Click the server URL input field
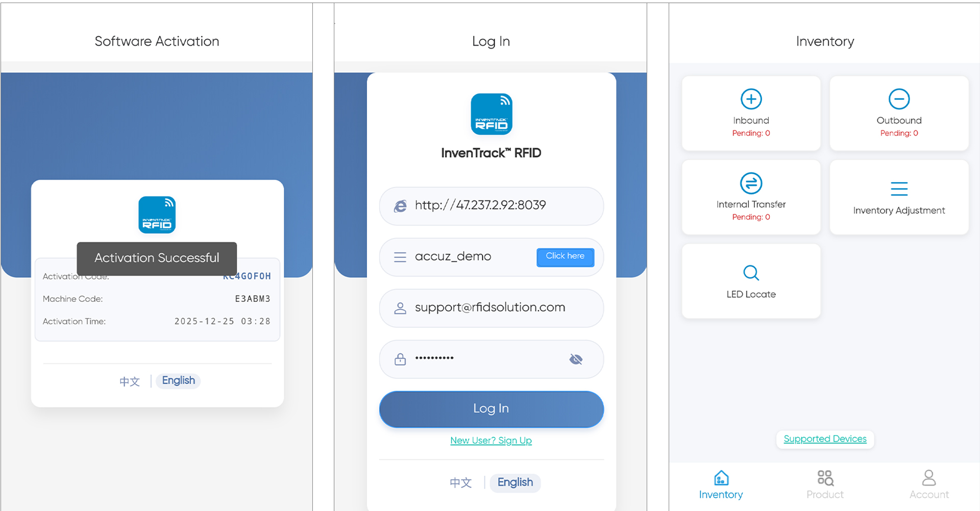Image resolution: width=980 pixels, height=511 pixels. (492, 206)
